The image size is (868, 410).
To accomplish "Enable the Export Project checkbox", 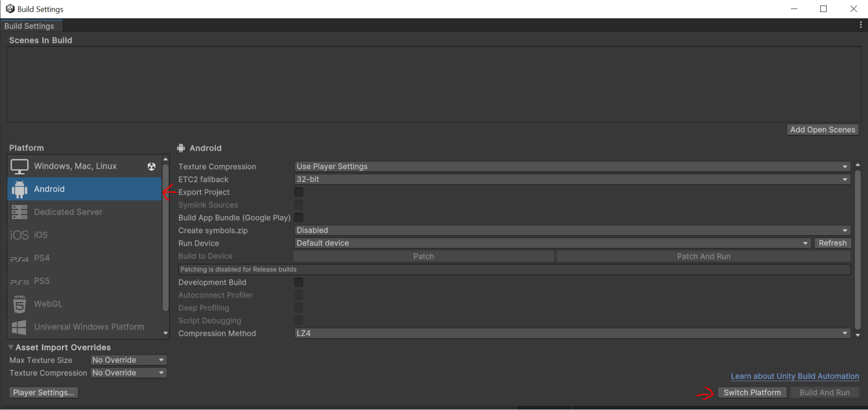I will [299, 192].
